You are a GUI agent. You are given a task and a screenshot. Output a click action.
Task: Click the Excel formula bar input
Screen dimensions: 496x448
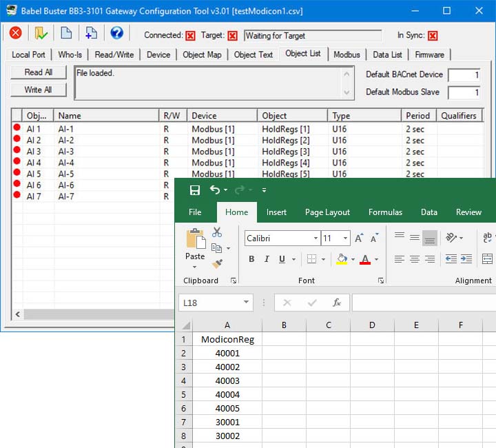click(x=424, y=303)
